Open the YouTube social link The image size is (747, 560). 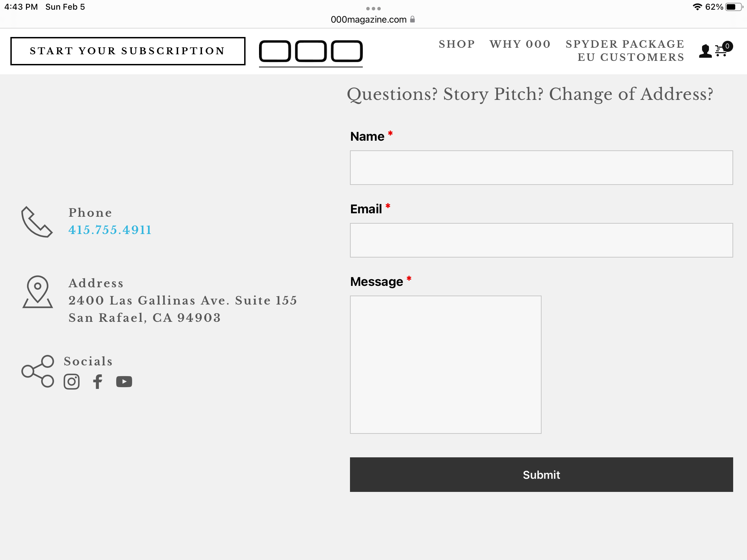(124, 382)
